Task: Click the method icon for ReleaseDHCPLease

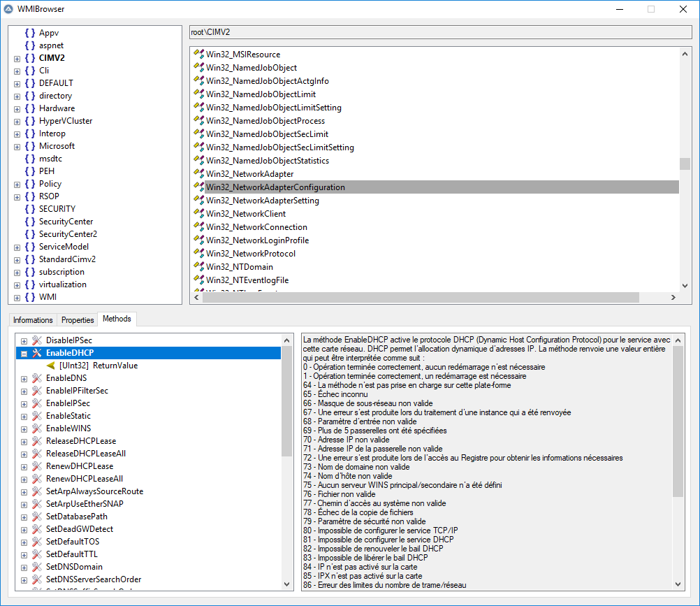Action: pos(37,441)
